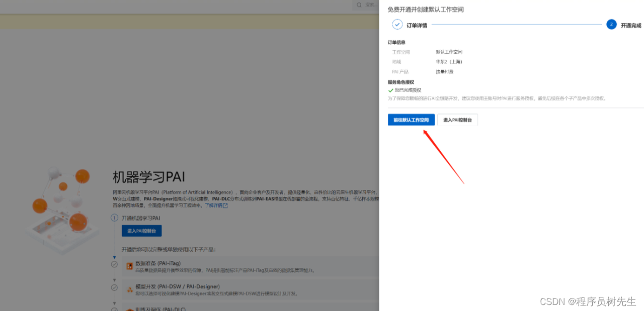
Task: Click the 默认工作空间 value
Action: coord(449,52)
